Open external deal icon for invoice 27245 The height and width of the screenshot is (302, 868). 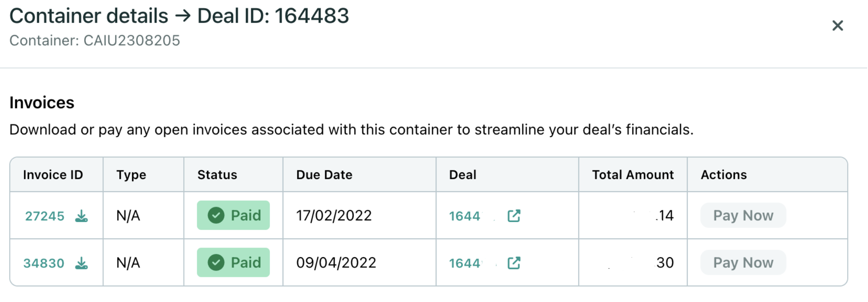(x=514, y=216)
